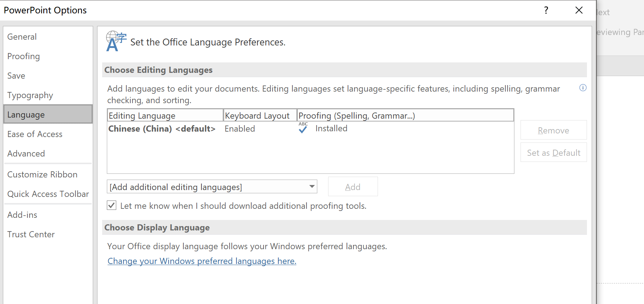Select the Language category

(x=48, y=114)
